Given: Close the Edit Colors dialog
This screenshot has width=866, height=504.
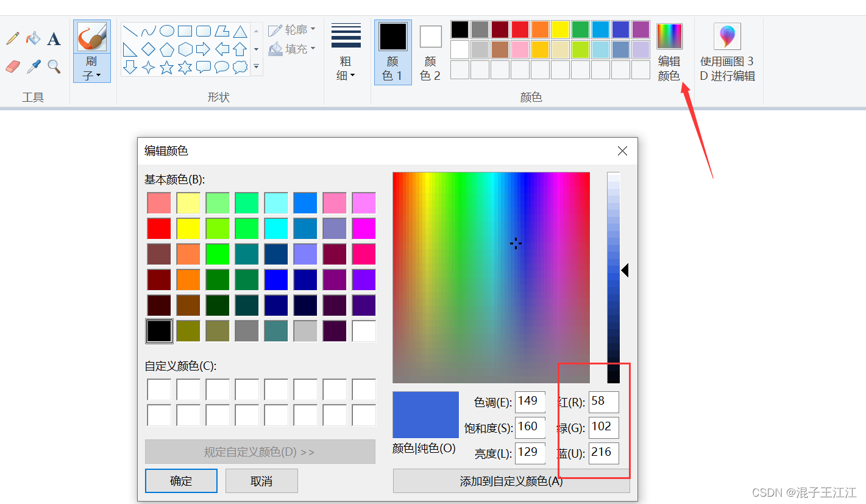Looking at the screenshot, I should [622, 151].
